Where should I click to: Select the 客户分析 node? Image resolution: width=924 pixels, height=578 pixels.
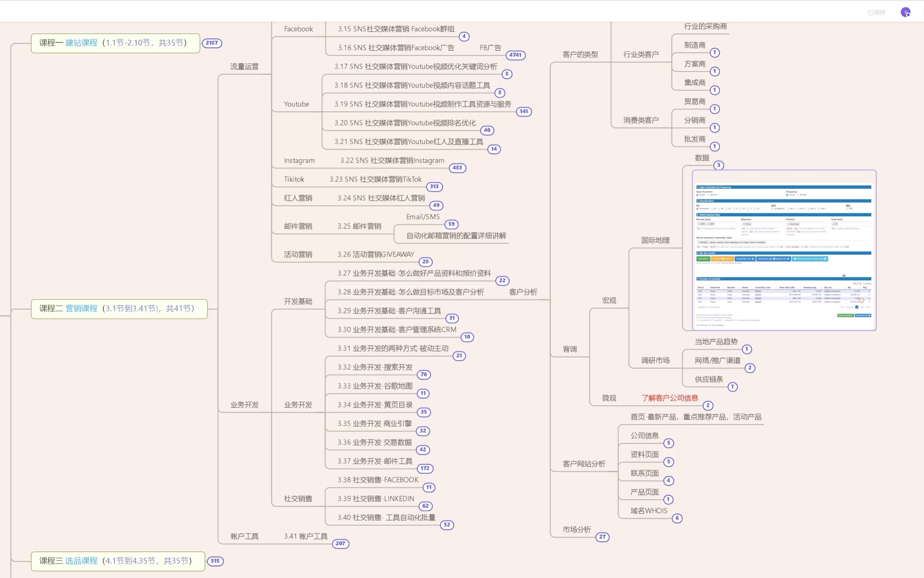(523, 292)
